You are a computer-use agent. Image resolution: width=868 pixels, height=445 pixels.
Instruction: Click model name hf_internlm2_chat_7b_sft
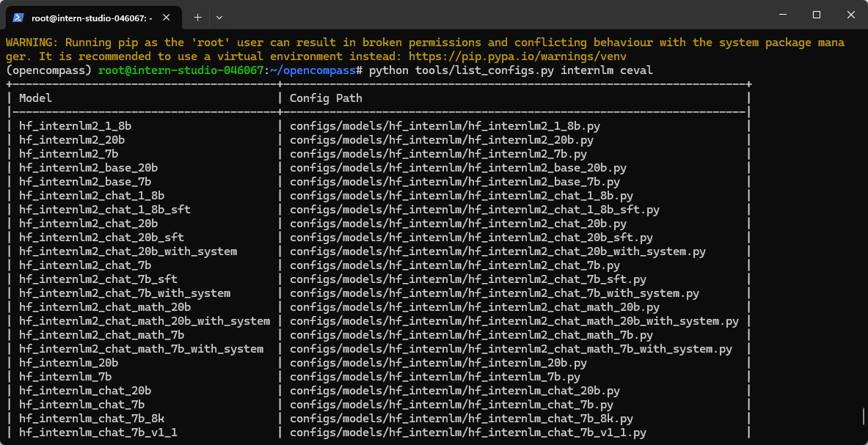tap(98, 279)
